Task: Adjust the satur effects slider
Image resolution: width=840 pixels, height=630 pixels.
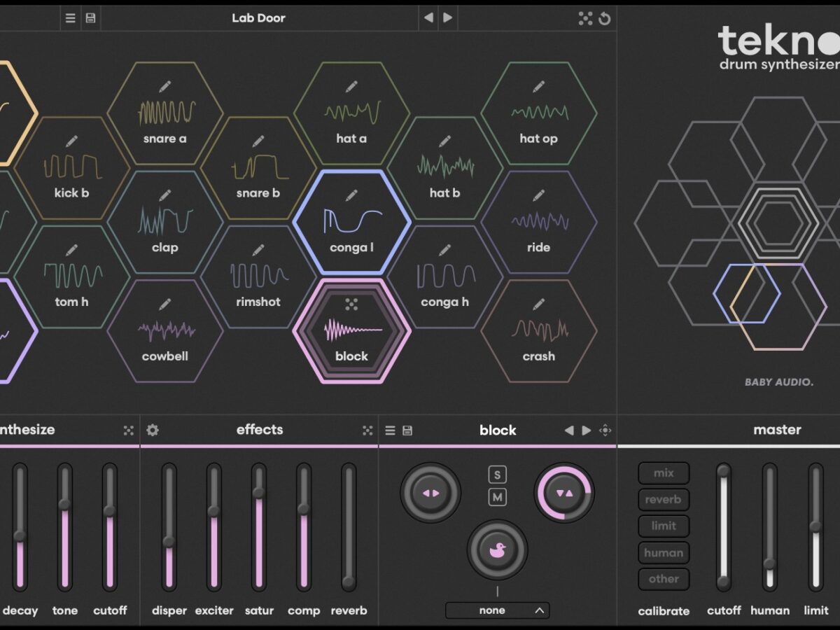Action: [x=259, y=493]
